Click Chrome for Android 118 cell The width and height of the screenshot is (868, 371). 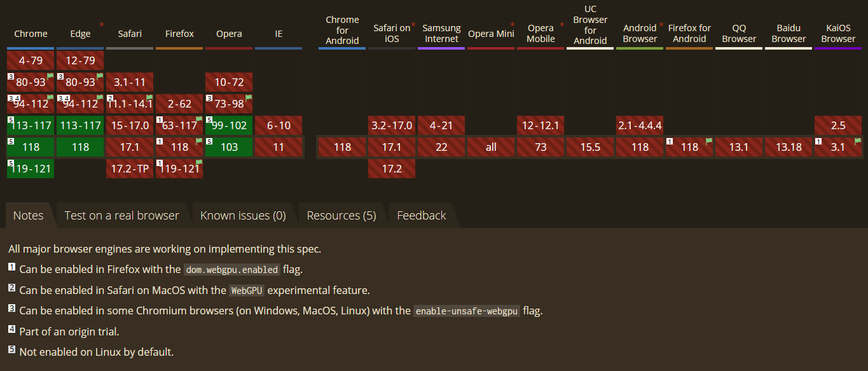point(342,147)
